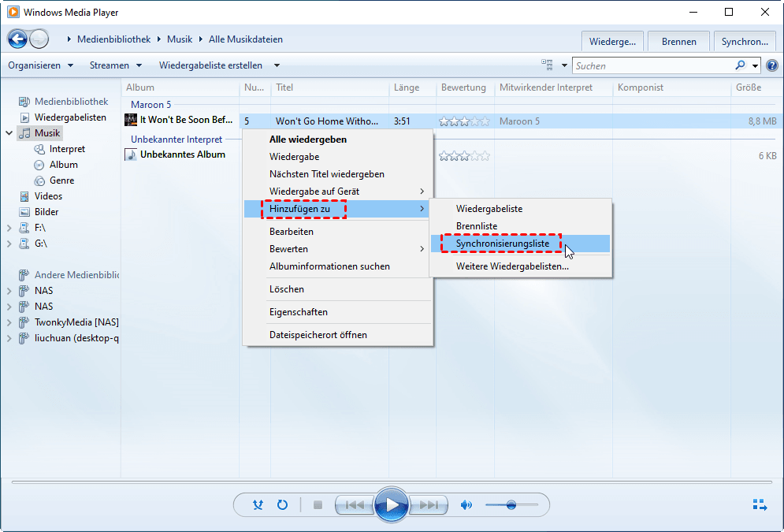Select the G:\ drive entry
The height and width of the screenshot is (532, 784).
[x=40, y=244]
